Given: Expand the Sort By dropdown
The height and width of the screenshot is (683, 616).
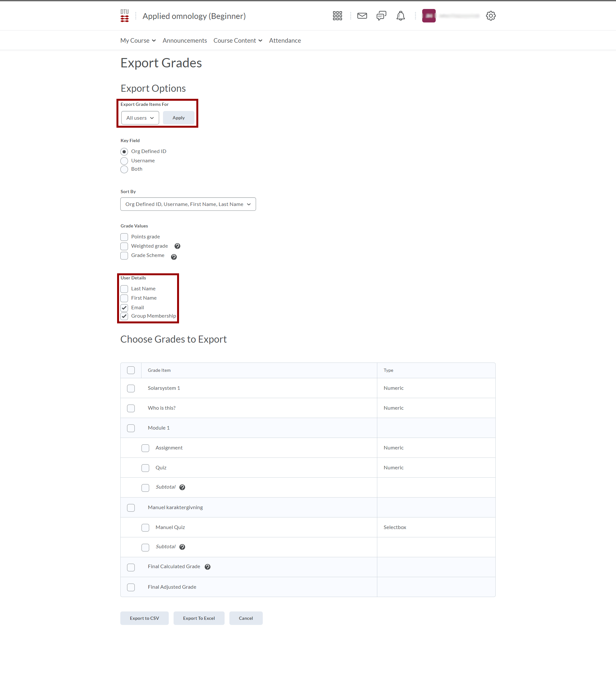Looking at the screenshot, I should pos(188,204).
